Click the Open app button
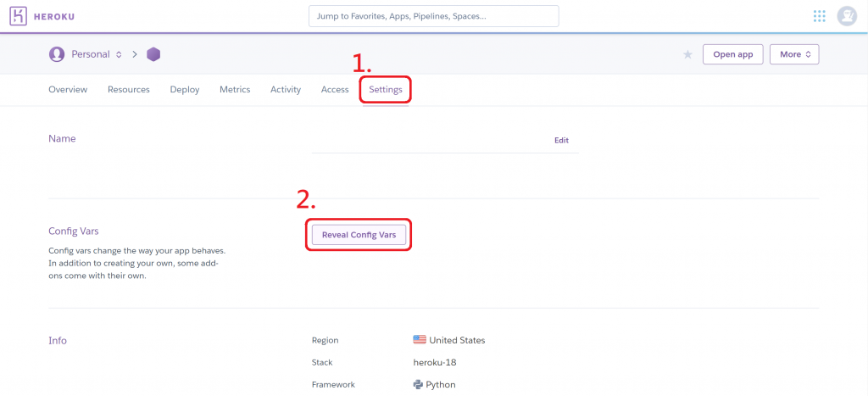The width and height of the screenshot is (868, 396). (x=733, y=54)
